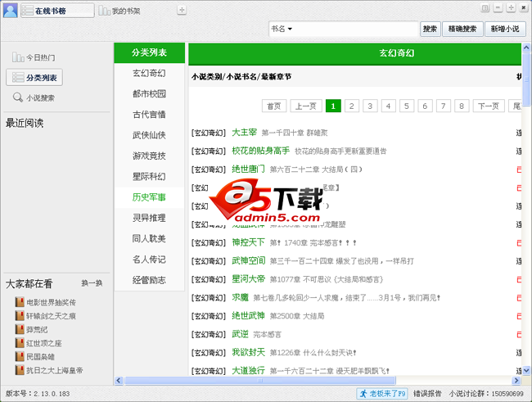This screenshot has width=532, height=402.
Task: Click horizontal scrollbar right arrow
Action: point(516,380)
